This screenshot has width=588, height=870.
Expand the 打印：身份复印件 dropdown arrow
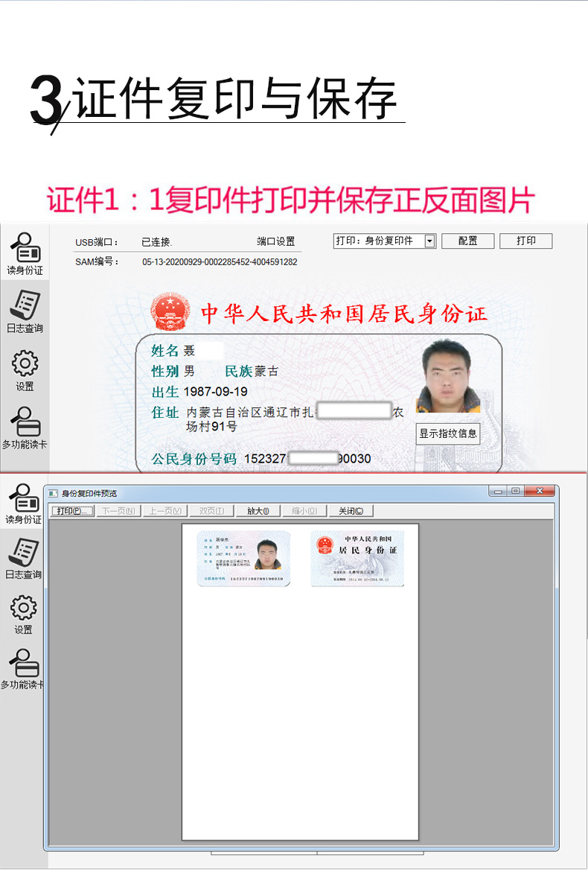pyautogui.click(x=429, y=241)
